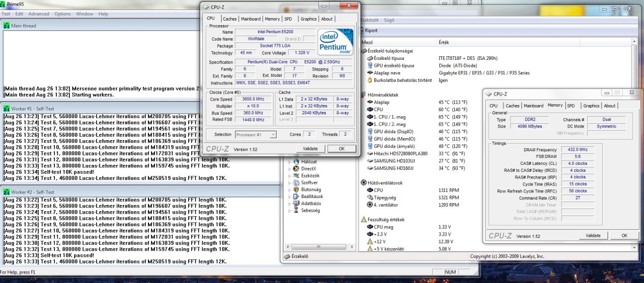This screenshot has height=283, width=644.
Task: Click the Hőmérsékletek thermometer icon
Action: [364, 95]
